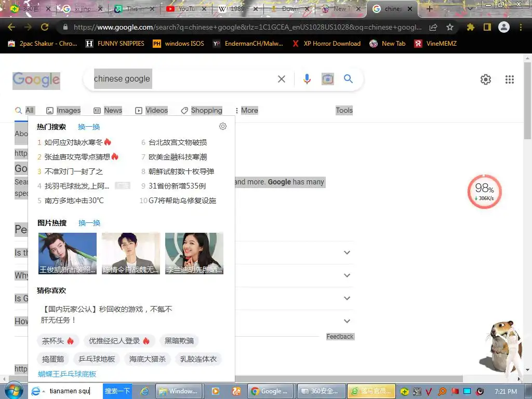Expand the second People also ask question
This screenshot has width=532, height=399.
[x=347, y=275]
